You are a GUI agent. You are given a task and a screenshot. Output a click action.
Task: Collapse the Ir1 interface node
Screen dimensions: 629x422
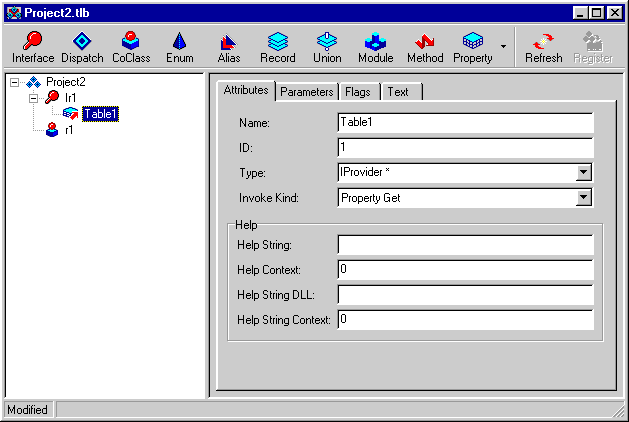click(x=33, y=98)
